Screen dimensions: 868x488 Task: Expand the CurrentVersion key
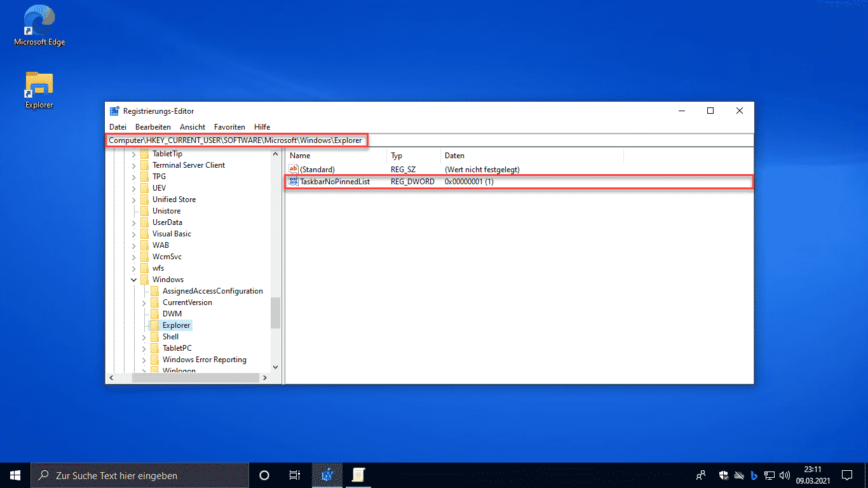tap(144, 302)
